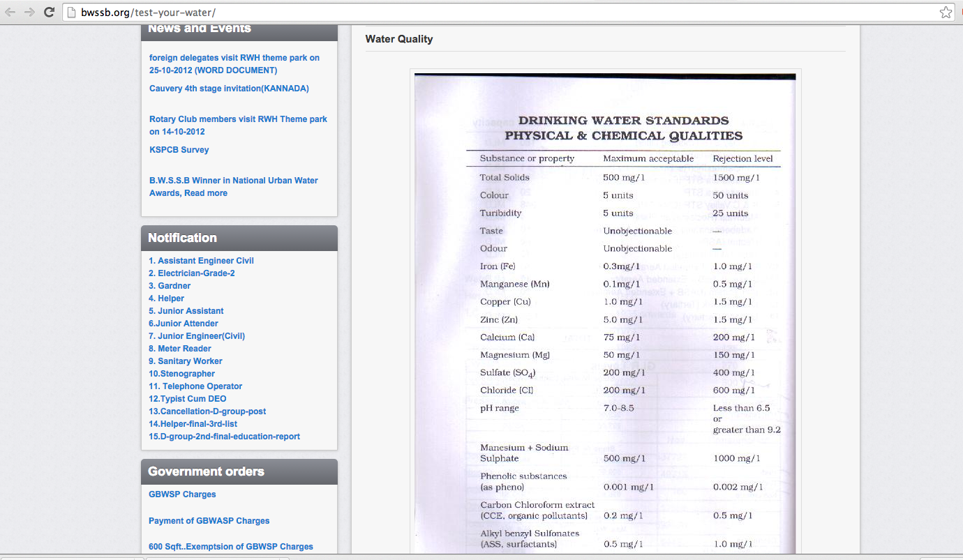Click the browser forward arrow
Screen dimensions: 963x560
pos(29,13)
